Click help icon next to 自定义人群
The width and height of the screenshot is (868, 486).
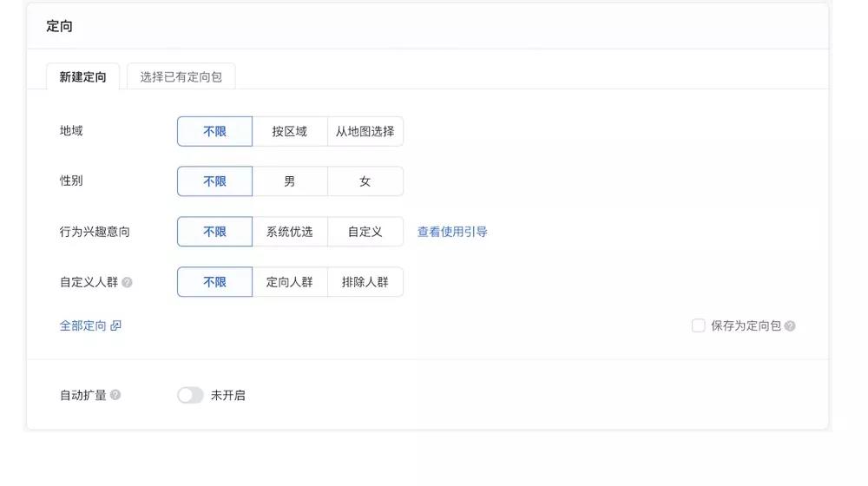click(127, 282)
